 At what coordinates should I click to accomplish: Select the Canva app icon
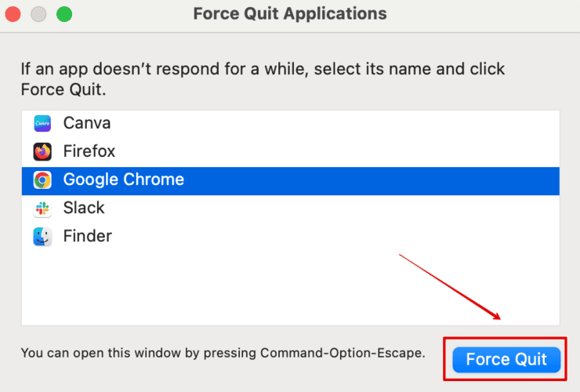[x=42, y=123]
